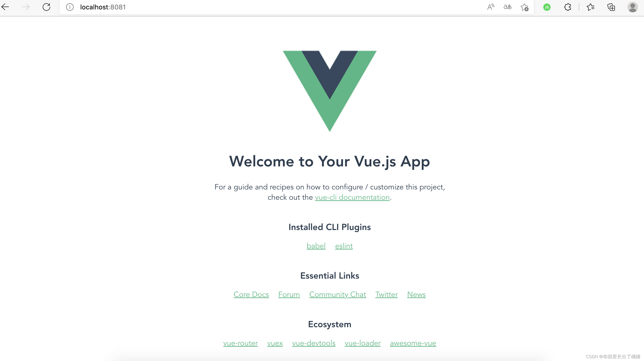The image size is (644, 361).
Task: Click the vue-router ecosystem link
Action: [x=240, y=343]
